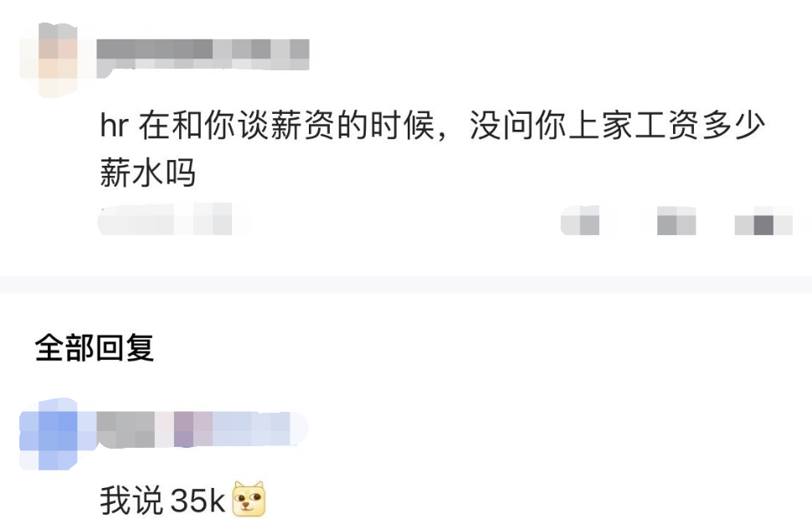Tap the middle blurred action icon under the post
The image size is (812, 529).
pyautogui.click(x=676, y=220)
